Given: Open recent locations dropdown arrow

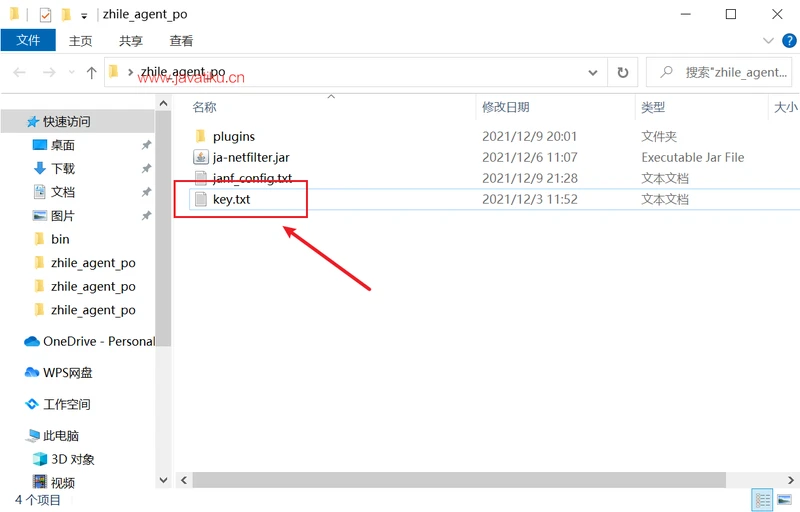Looking at the screenshot, I should coord(71,72).
